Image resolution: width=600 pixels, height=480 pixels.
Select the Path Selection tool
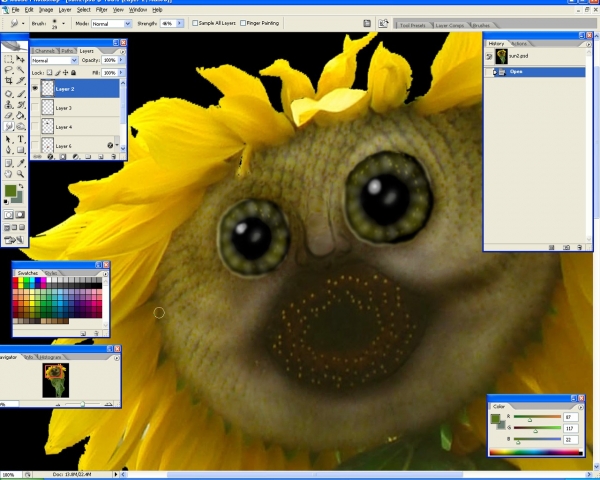8,139
